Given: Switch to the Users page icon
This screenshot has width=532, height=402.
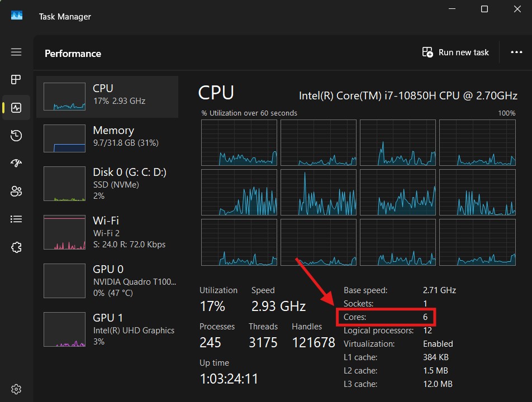Looking at the screenshot, I should click(16, 192).
